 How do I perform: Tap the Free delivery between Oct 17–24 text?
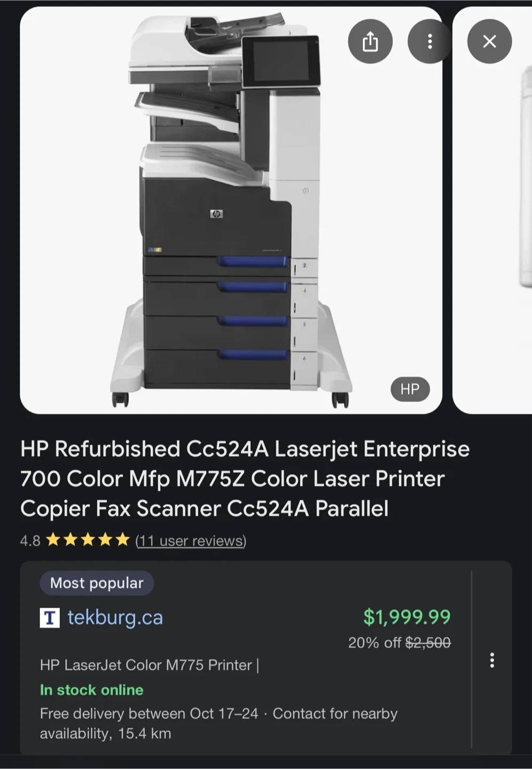(149, 714)
